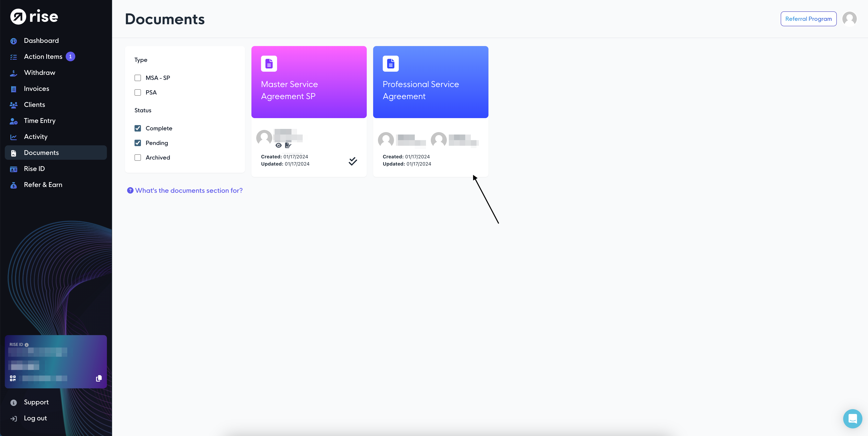Check the Archived status filter
868x436 pixels.
point(138,157)
